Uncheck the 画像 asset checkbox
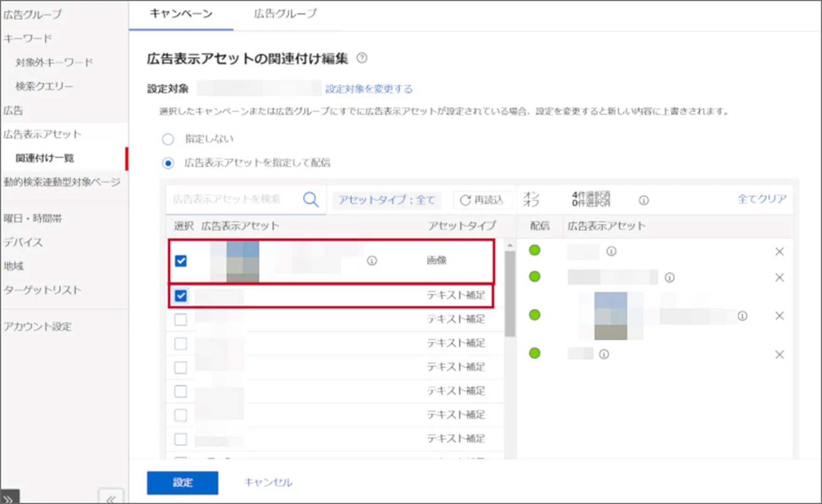The image size is (822, 504). click(x=181, y=261)
